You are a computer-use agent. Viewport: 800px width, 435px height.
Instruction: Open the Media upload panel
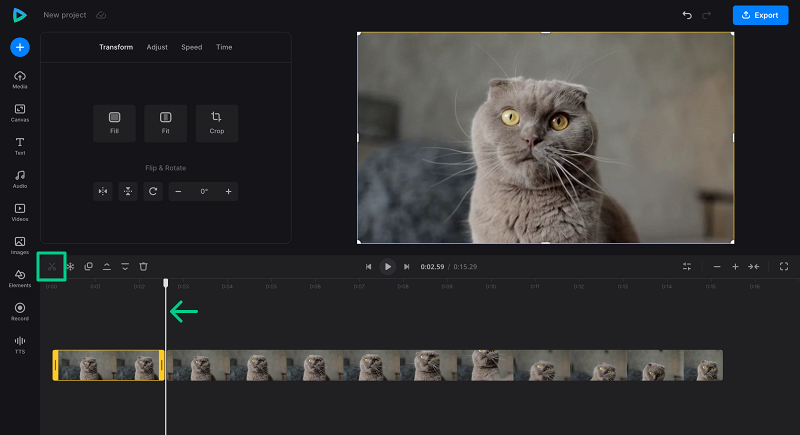[x=20, y=80]
